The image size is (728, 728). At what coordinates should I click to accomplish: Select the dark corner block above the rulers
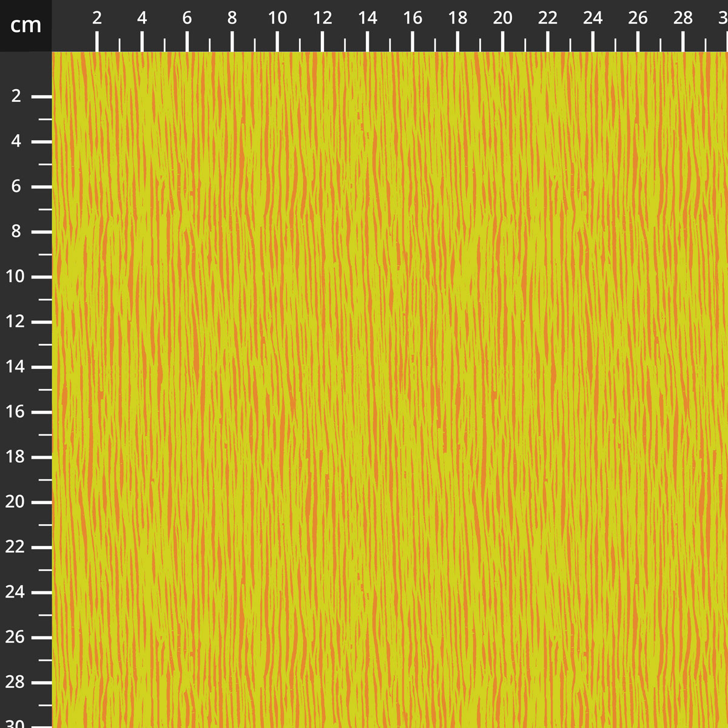(x=24, y=25)
